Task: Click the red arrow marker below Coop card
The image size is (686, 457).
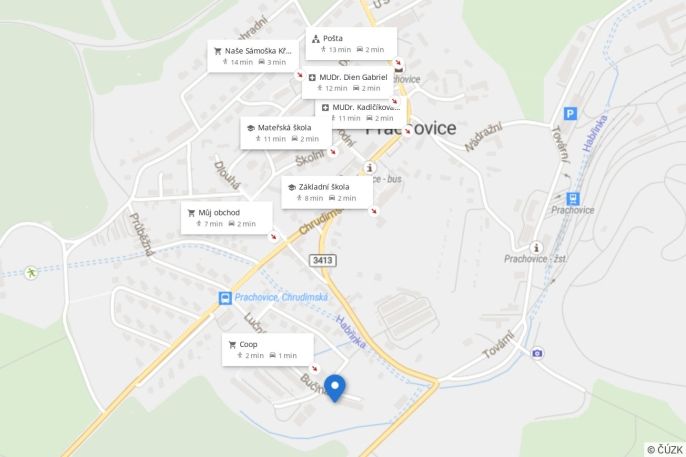Action: 314,368
